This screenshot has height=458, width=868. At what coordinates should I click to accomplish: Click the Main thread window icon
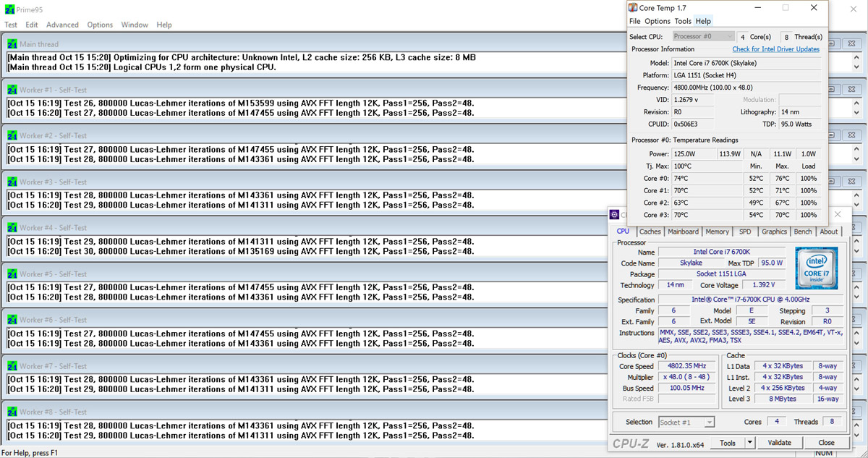coord(12,44)
